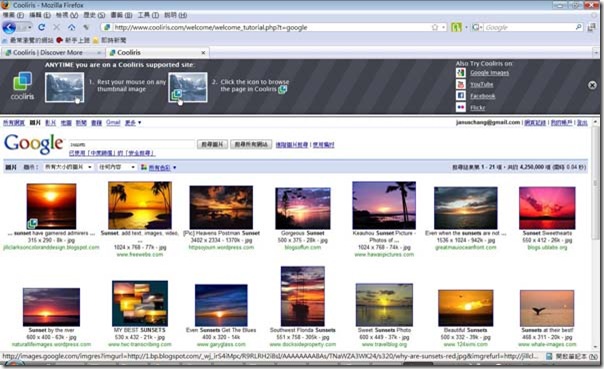Click in the Google image search text field
This screenshot has height=369, width=604.
pos(132,144)
